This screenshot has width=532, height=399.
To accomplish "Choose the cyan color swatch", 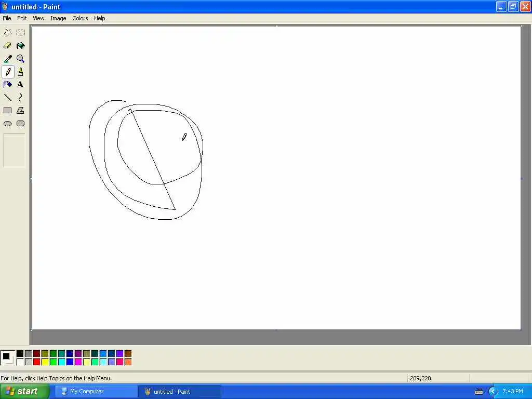I will coord(61,362).
